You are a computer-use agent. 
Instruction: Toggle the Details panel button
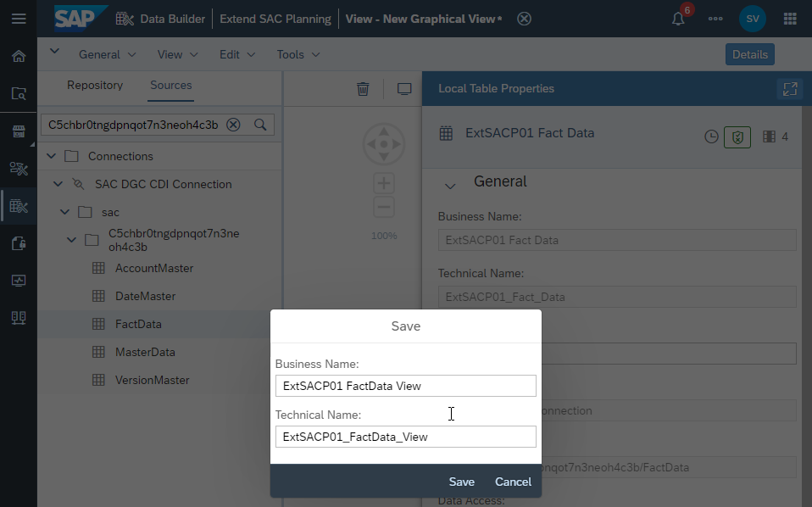coord(749,54)
